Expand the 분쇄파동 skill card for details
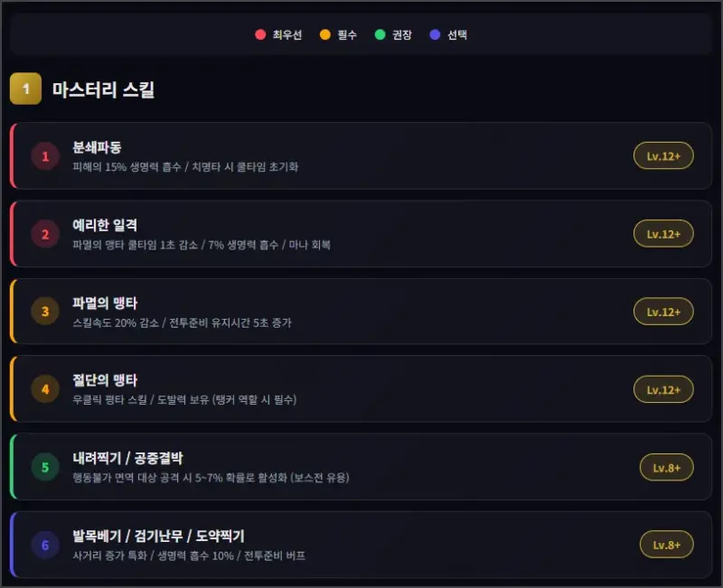This screenshot has height=588, width=723. coord(361,155)
